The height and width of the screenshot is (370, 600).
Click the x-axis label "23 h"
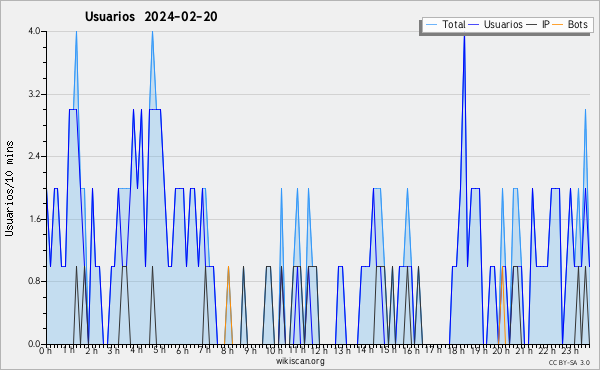click(x=570, y=351)
